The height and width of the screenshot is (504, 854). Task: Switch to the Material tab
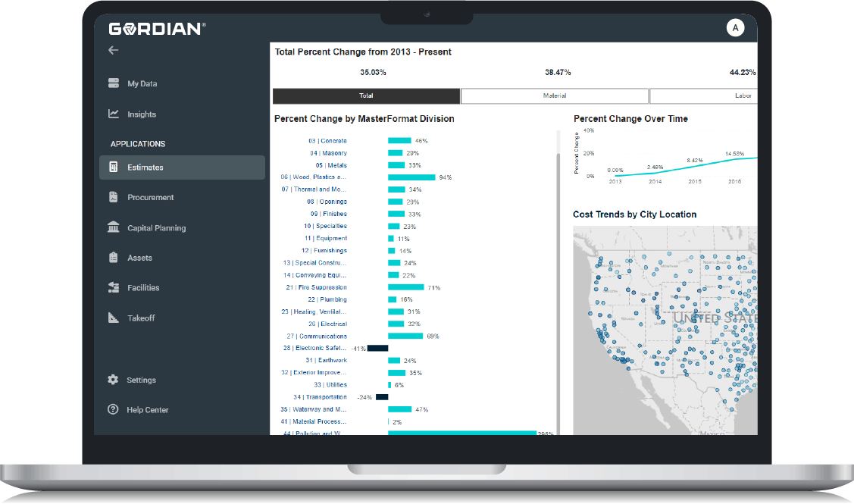pyautogui.click(x=554, y=96)
